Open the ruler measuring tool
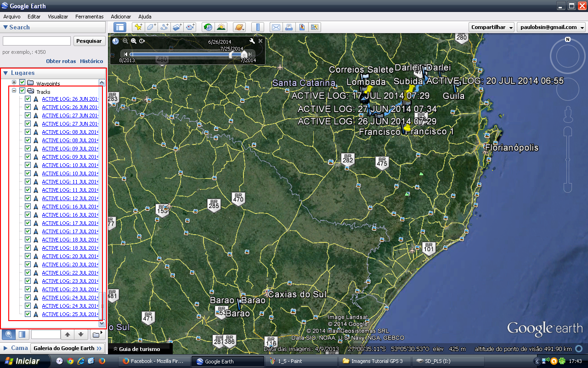 (x=258, y=27)
